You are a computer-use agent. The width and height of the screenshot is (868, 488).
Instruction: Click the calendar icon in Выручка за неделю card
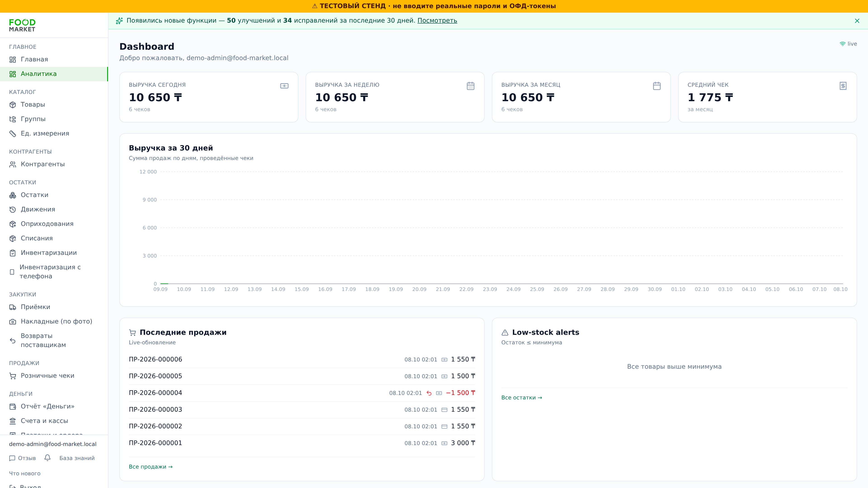[x=470, y=86]
